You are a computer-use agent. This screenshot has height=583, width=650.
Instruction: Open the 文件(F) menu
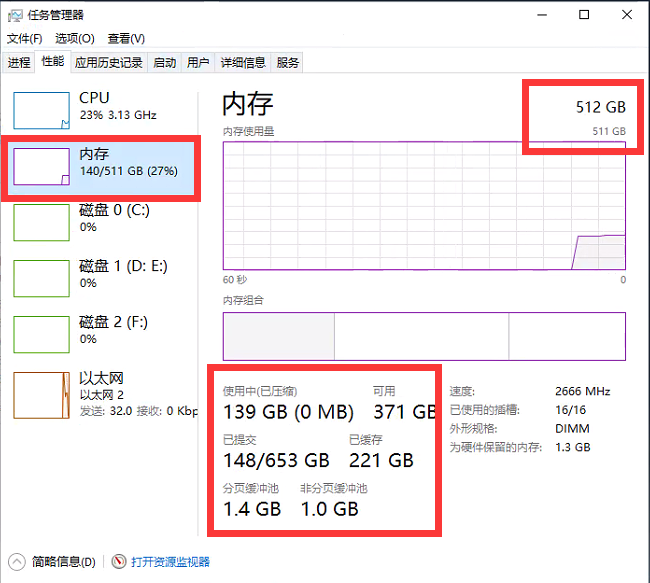24,39
